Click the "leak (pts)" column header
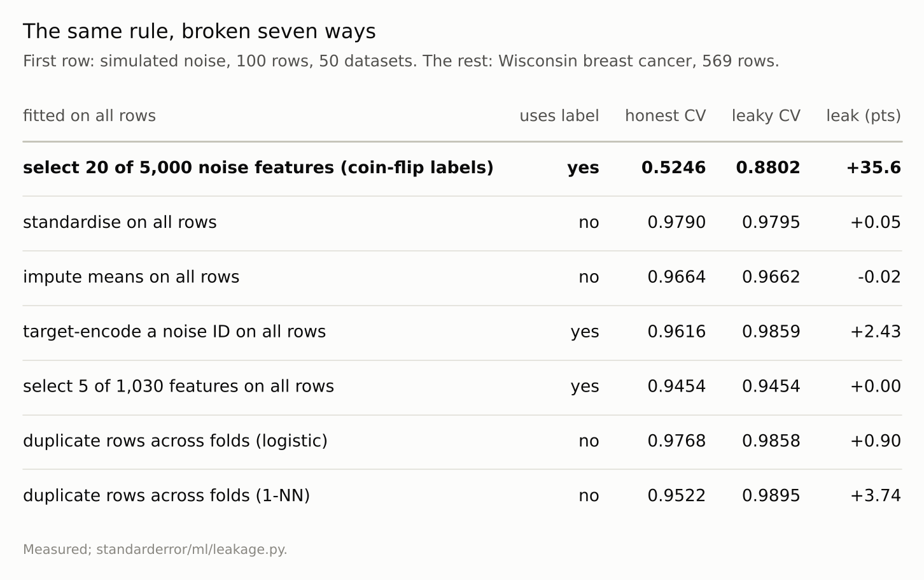 click(864, 116)
